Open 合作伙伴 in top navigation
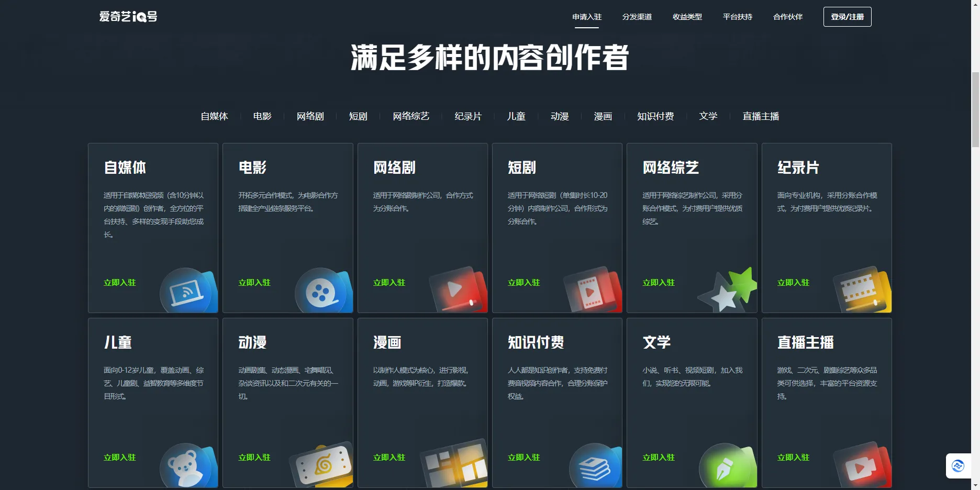This screenshot has width=980, height=490. point(788,17)
